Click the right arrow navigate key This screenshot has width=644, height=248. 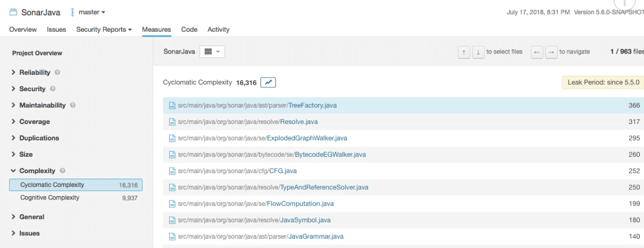click(x=551, y=52)
